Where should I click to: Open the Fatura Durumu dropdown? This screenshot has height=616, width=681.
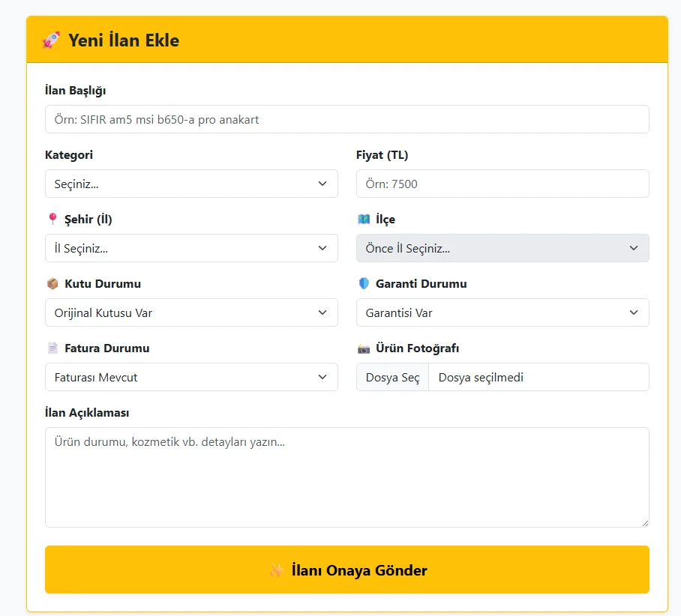click(191, 377)
